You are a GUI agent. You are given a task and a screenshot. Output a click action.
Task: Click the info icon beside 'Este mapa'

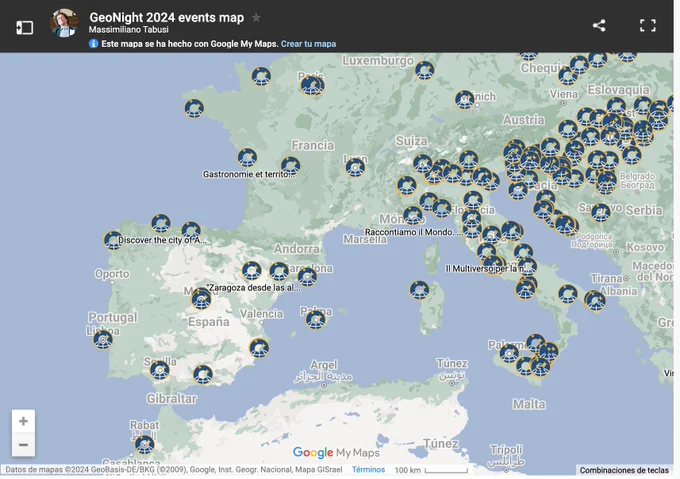tap(93, 43)
